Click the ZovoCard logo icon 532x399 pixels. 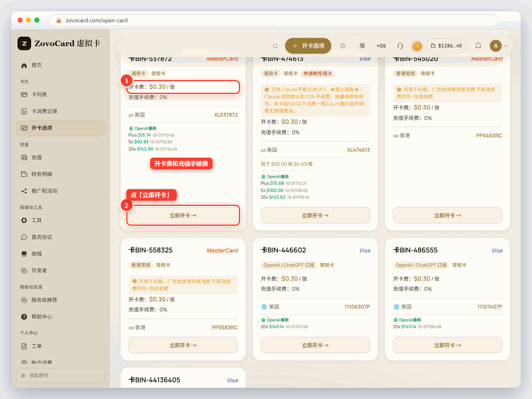coord(24,44)
